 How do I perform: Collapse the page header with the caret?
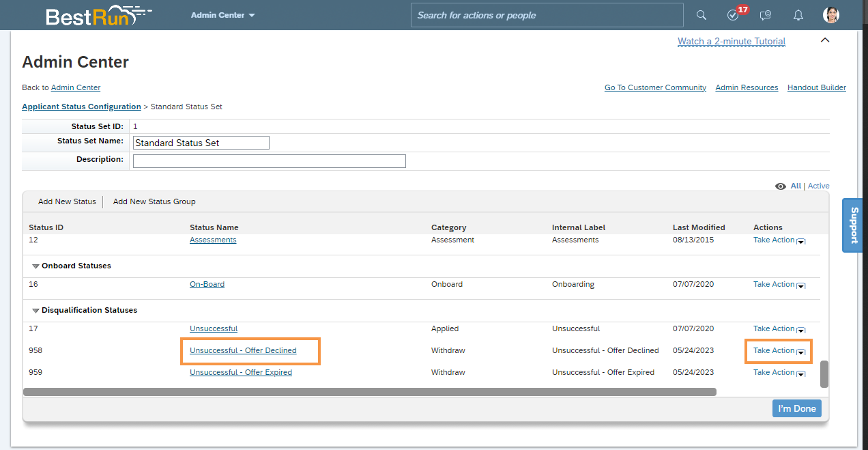pyautogui.click(x=824, y=40)
